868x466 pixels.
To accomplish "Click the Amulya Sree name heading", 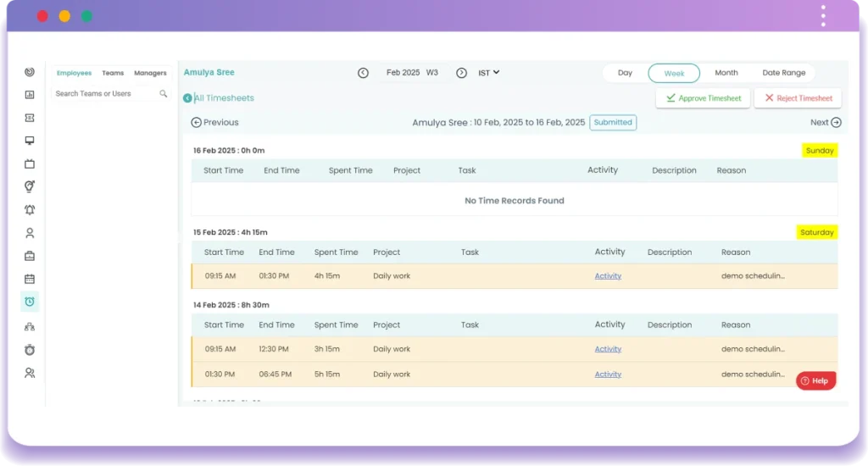I will 209,72.
